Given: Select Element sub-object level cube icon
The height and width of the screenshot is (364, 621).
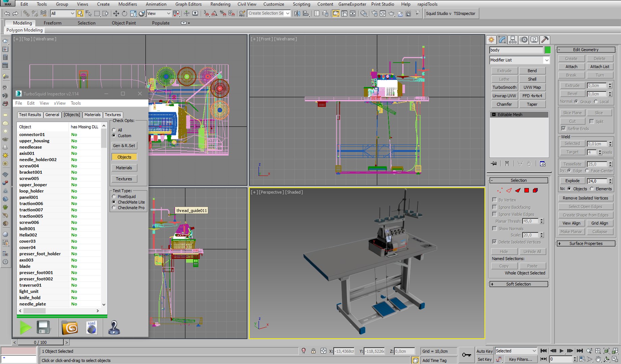Looking at the screenshot, I should (x=535, y=190).
